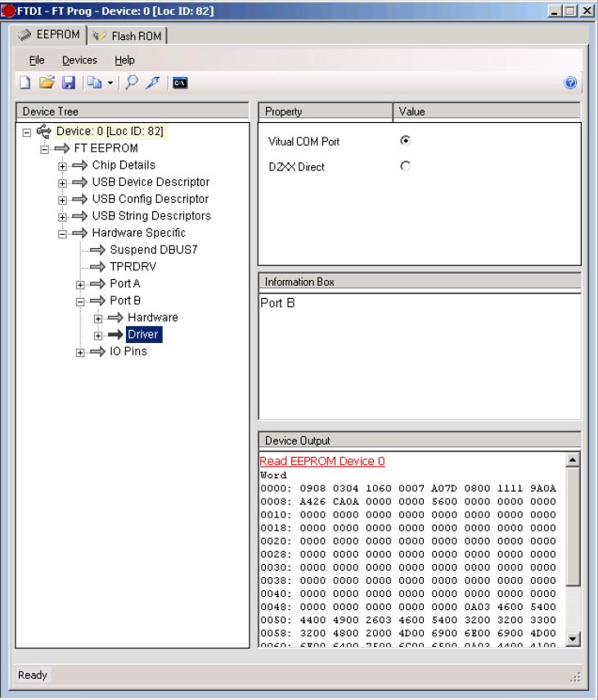Save template with the floppy disk icon
The image size is (598, 700).
click(x=68, y=83)
